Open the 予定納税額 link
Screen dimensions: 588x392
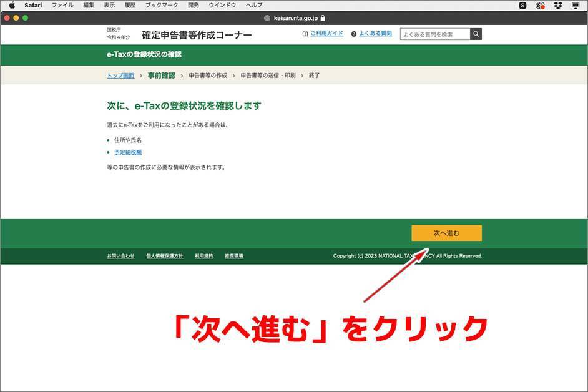click(127, 152)
